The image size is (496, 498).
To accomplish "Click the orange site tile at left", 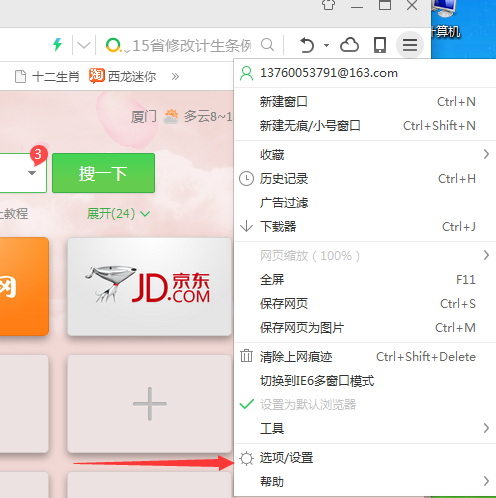I will tap(24, 286).
